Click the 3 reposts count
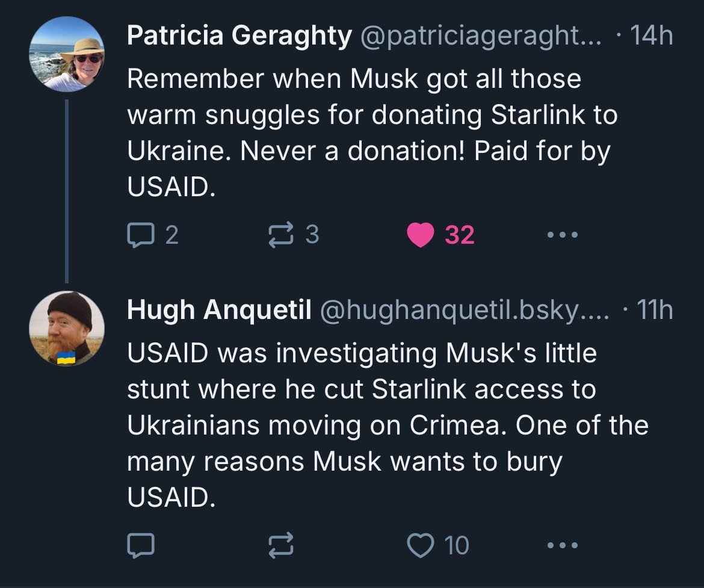Viewport: 704px width, 588px height. [x=312, y=234]
